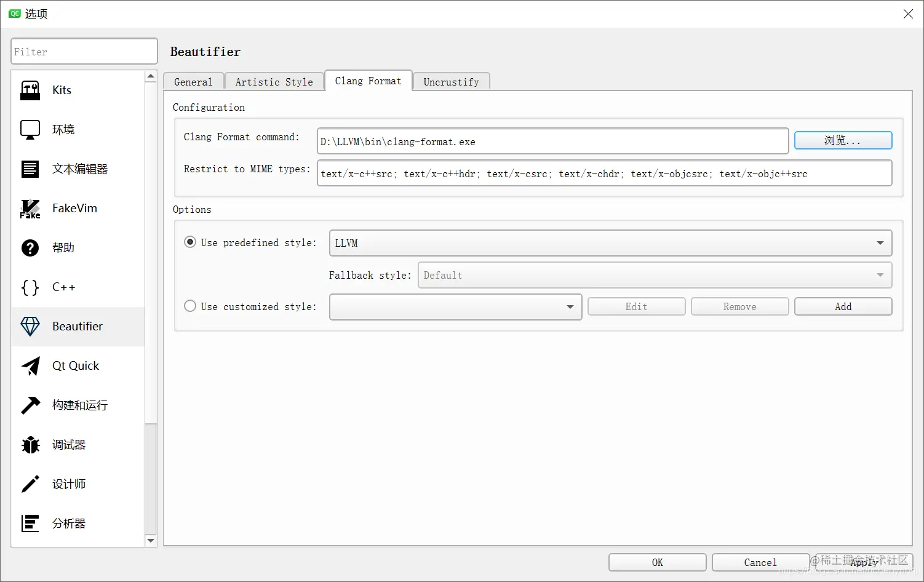This screenshot has width=924, height=582.
Task: Click the Remove style button
Action: pos(739,306)
